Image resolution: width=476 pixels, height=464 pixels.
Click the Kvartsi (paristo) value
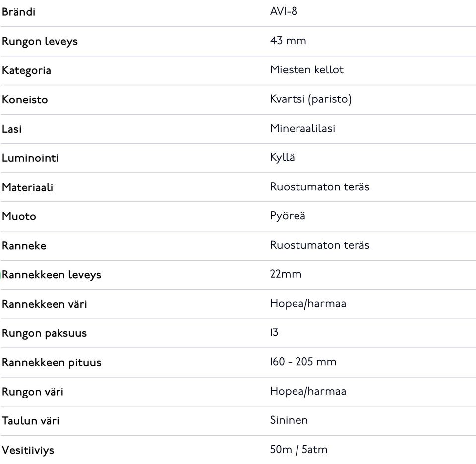310,99
